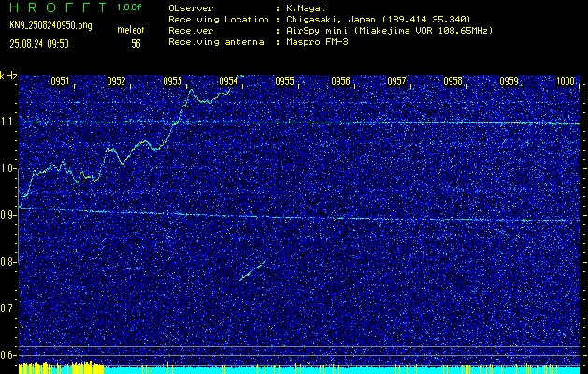This screenshot has width=588, height=374.
Task: Click the kHz axis unit label
Action: pos(8,76)
